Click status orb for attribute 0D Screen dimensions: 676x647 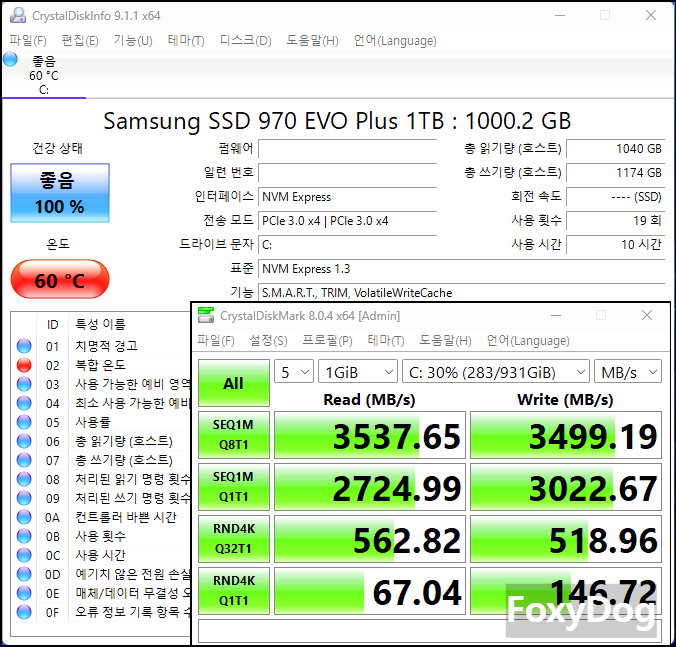tap(24, 574)
